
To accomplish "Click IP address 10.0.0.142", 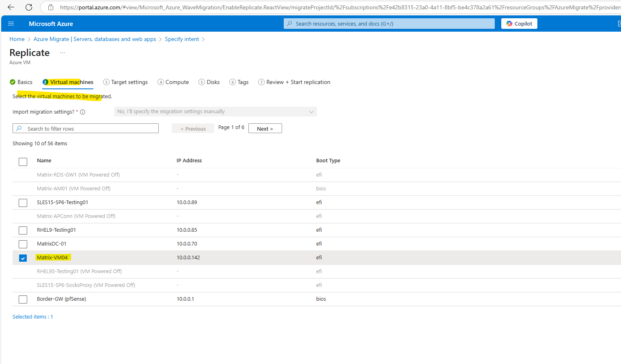I will [x=188, y=257].
